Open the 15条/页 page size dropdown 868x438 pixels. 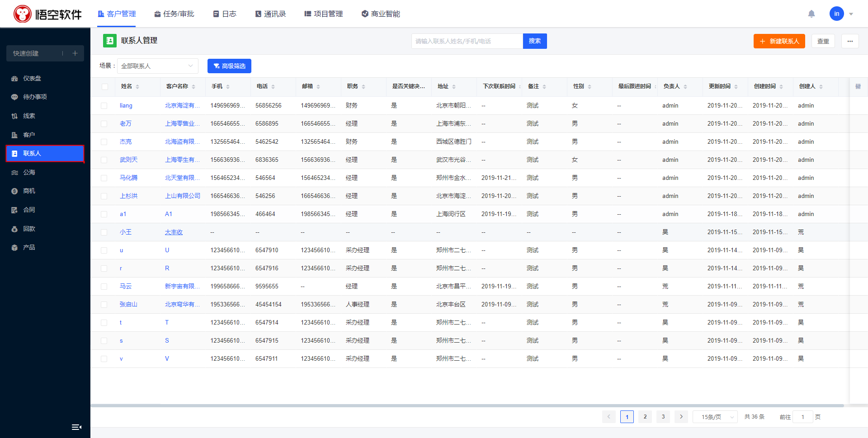tap(715, 417)
